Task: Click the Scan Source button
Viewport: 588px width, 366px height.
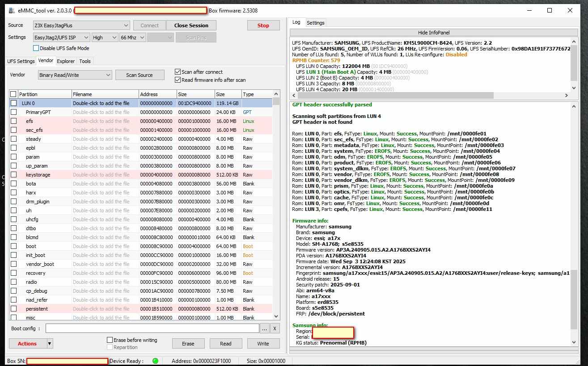Action: [x=140, y=75]
